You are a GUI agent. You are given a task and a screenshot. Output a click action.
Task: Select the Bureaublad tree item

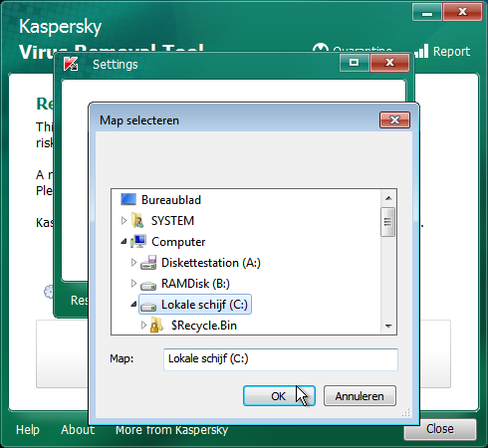coord(171,200)
